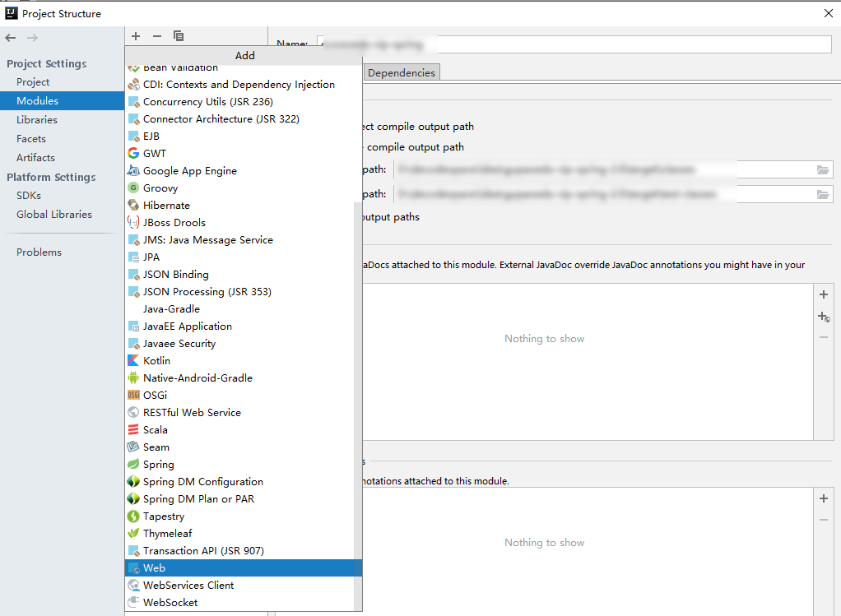Add a JavaDoc path with the plus button
This screenshot has width=841, height=616.
(824, 294)
